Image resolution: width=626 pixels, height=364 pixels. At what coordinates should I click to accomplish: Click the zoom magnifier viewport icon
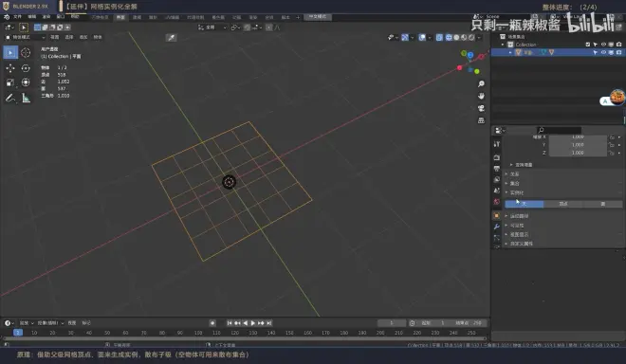[481, 83]
